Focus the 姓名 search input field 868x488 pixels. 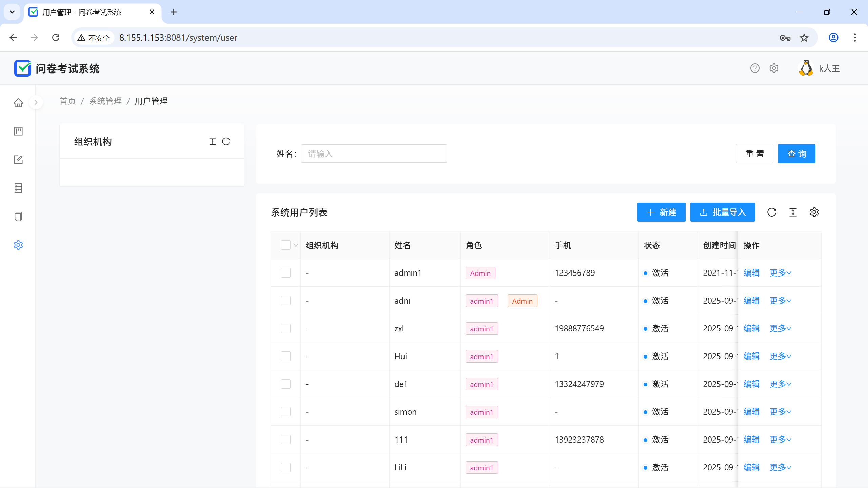[x=374, y=154]
